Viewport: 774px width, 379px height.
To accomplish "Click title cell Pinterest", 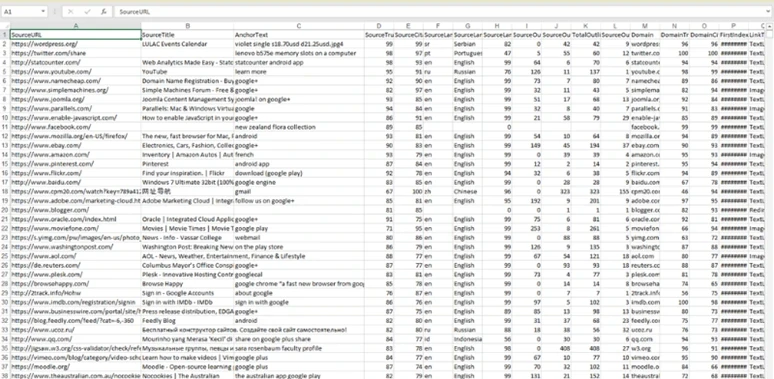I will point(188,164).
